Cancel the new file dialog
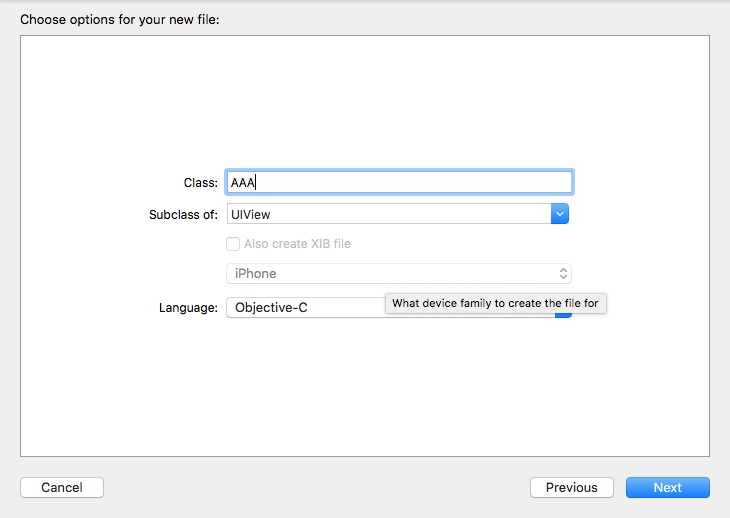This screenshot has width=730, height=518. [x=62, y=487]
